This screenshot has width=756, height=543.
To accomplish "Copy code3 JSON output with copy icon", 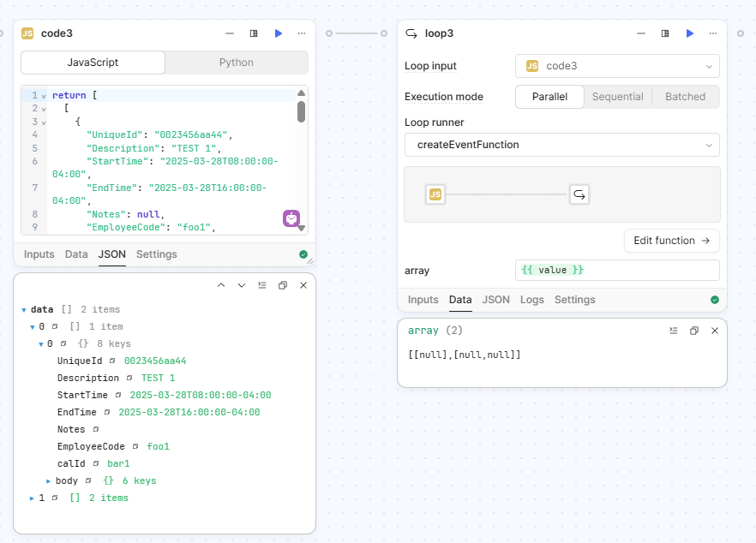I will click(283, 285).
